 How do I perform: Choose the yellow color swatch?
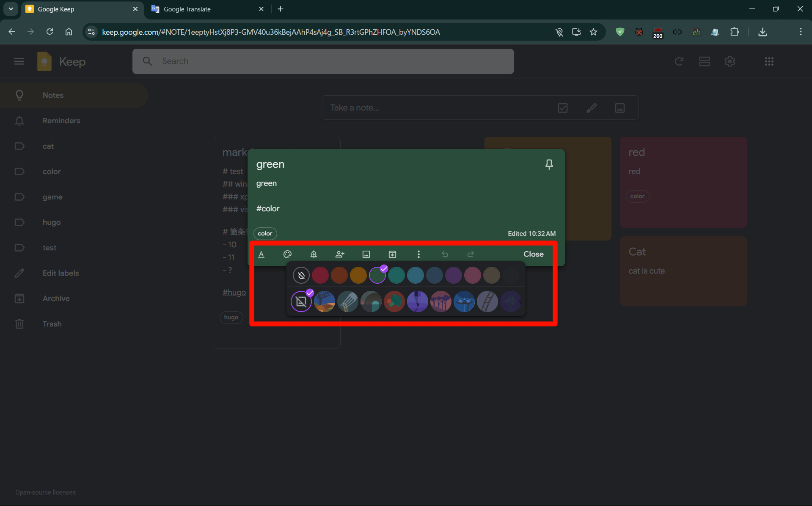click(x=358, y=275)
